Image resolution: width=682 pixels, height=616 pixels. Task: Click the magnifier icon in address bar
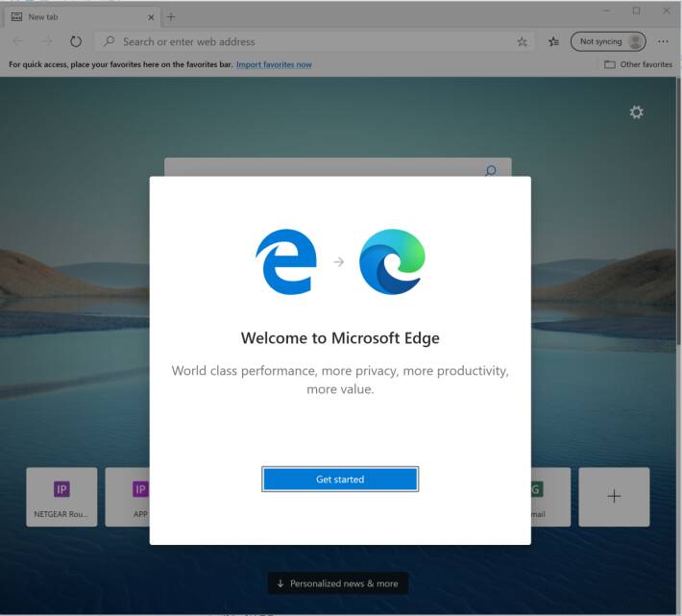point(110,41)
